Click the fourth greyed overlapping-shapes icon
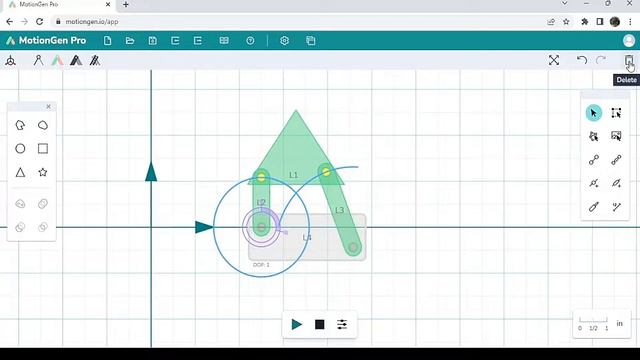 (43, 227)
